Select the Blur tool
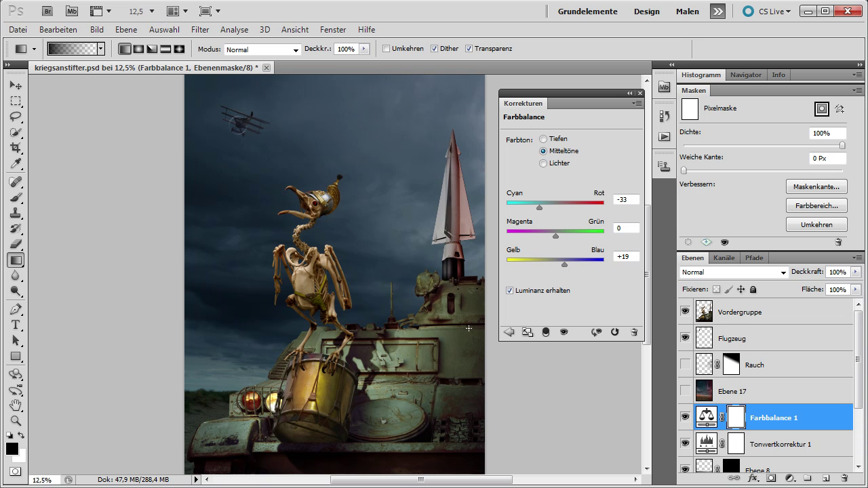 [16, 275]
